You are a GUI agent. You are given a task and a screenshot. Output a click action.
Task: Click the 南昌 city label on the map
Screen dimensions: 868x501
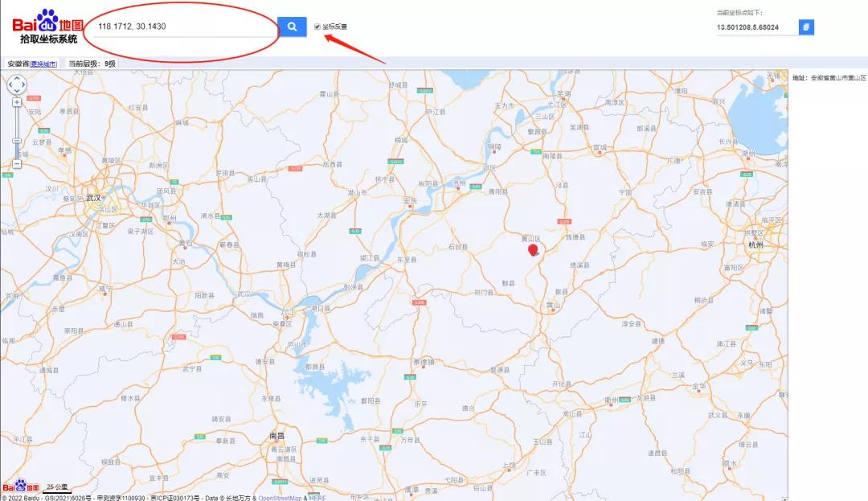coord(276,436)
